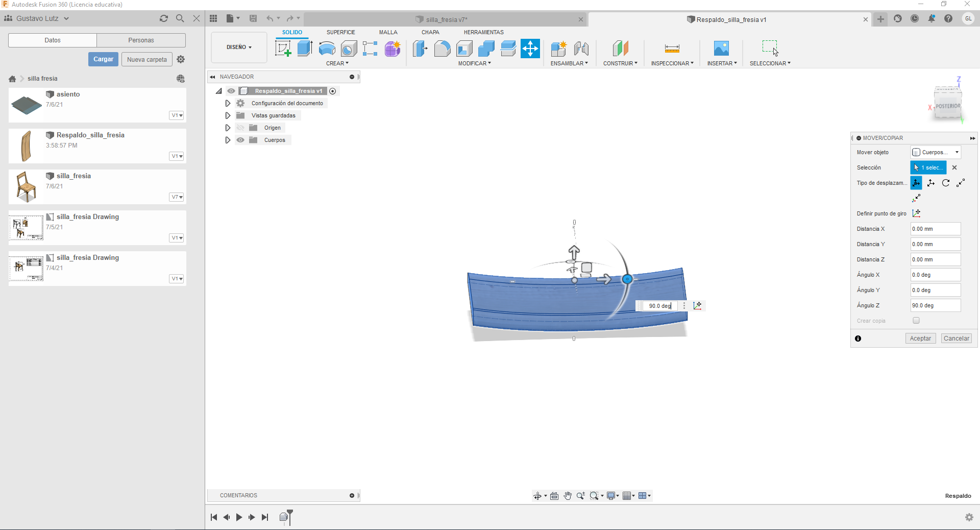Open the Measure tool under Inspeccionar

click(672, 49)
